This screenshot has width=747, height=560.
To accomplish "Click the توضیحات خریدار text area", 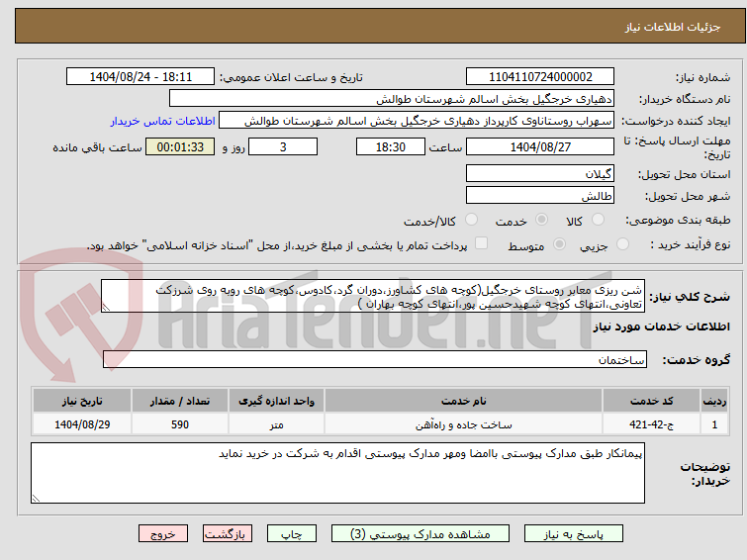I will click(337, 473).
